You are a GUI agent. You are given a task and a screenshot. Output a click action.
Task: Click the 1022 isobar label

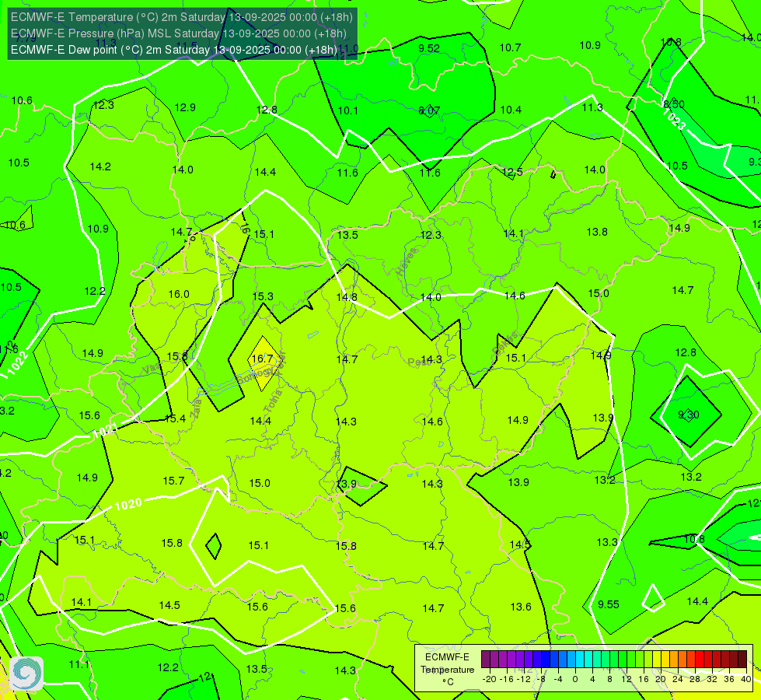(18, 362)
